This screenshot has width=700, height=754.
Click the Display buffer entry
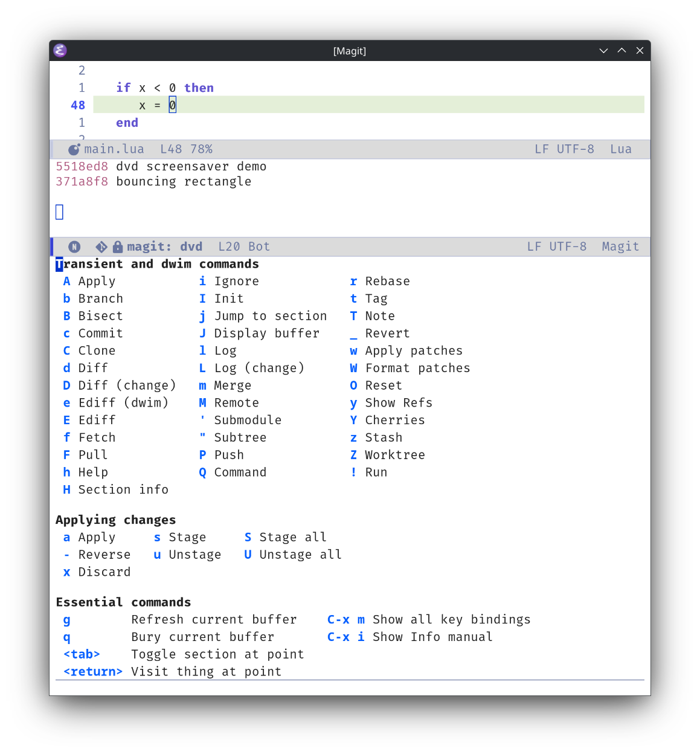[259, 333]
